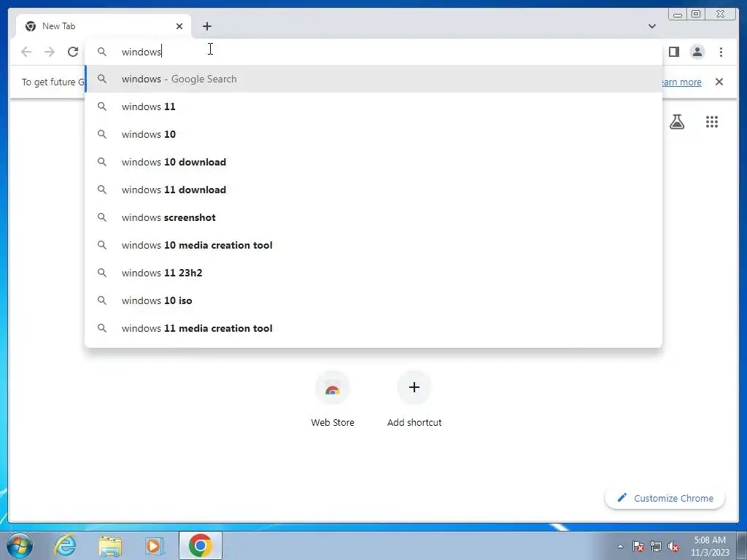Click the address bar containing 'windows'
Viewport: 747px width, 560px height.
point(373,52)
